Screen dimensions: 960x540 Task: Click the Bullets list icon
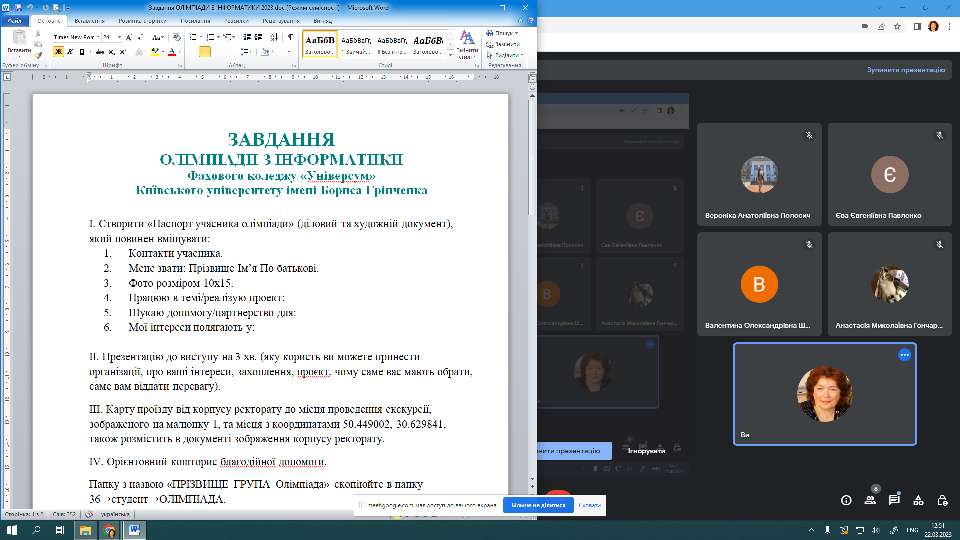193,37
